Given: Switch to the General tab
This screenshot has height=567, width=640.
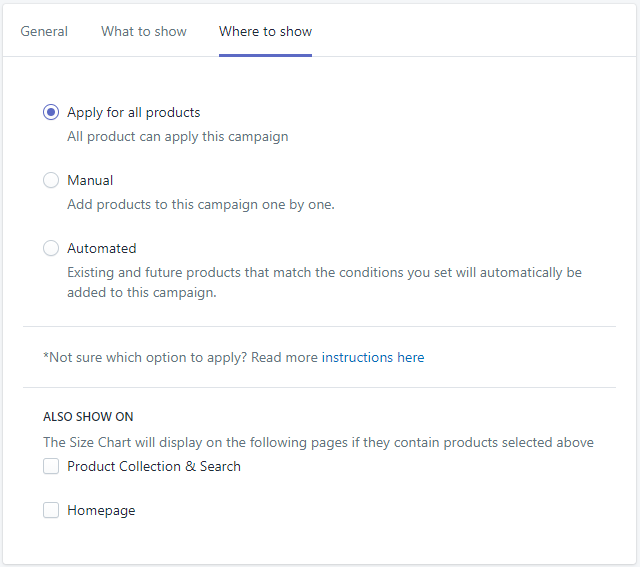Looking at the screenshot, I should pos(44,31).
